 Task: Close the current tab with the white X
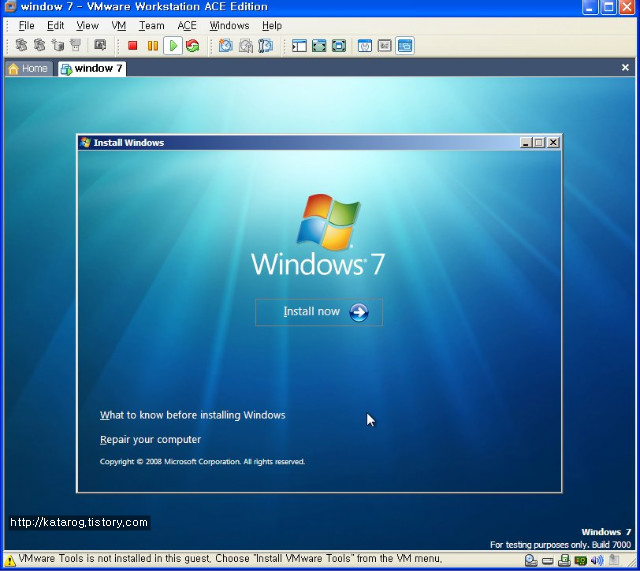[x=625, y=68]
